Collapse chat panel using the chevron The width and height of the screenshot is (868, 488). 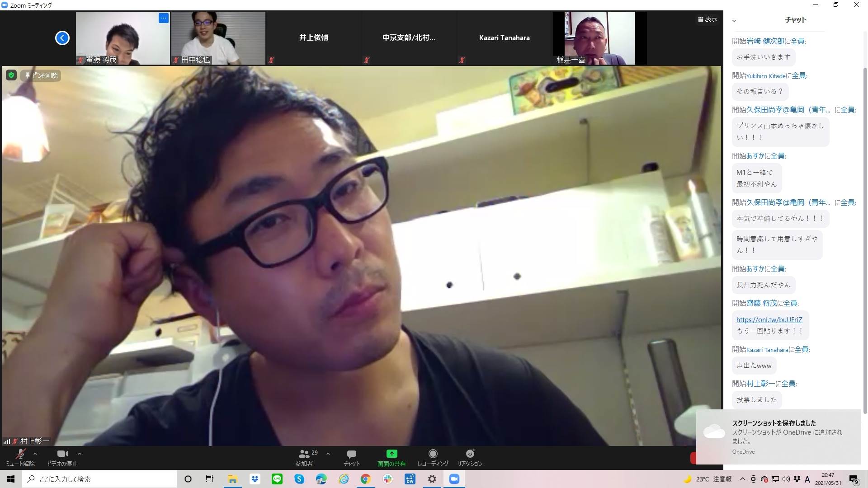734,20
